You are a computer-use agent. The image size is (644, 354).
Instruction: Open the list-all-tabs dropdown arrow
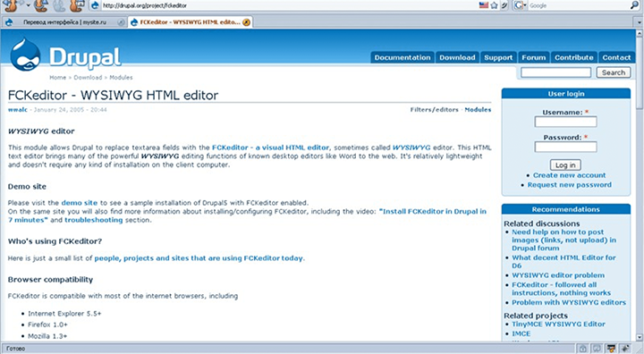point(640,22)
